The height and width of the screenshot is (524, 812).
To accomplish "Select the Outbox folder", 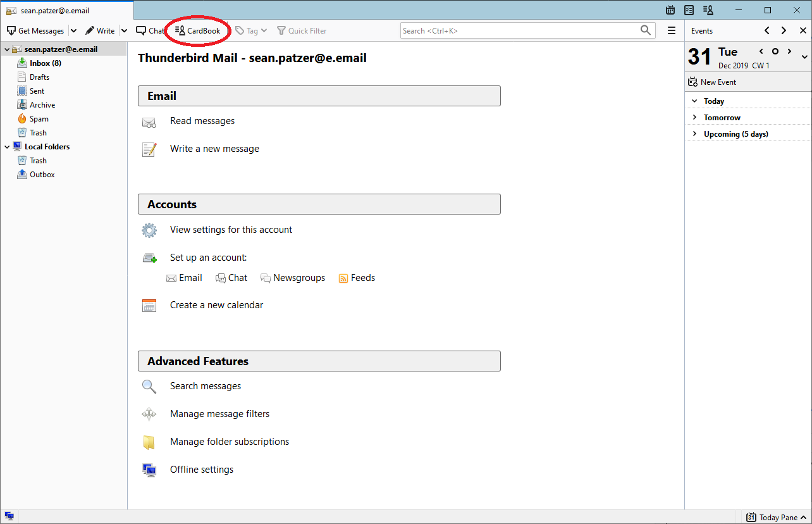I will point(42,175).
